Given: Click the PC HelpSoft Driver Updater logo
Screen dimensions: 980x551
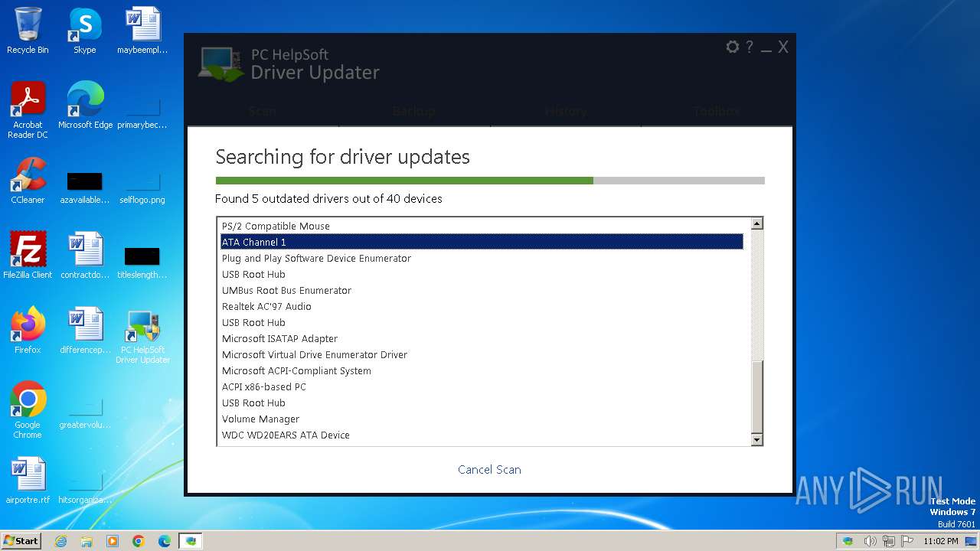Looking at the screenshot, I should pos(289,64).
